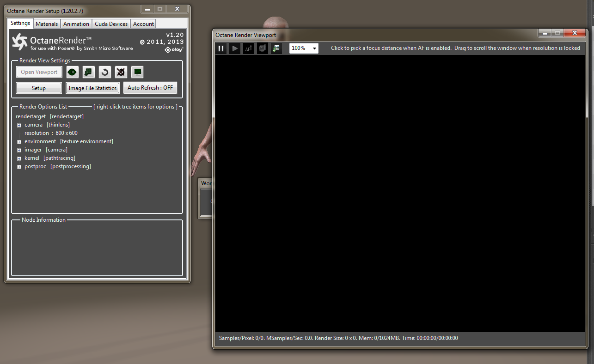The width and height of the screenshot is (594, 364).
Task: Click the green monitor icon
Action: click(137, 72)
